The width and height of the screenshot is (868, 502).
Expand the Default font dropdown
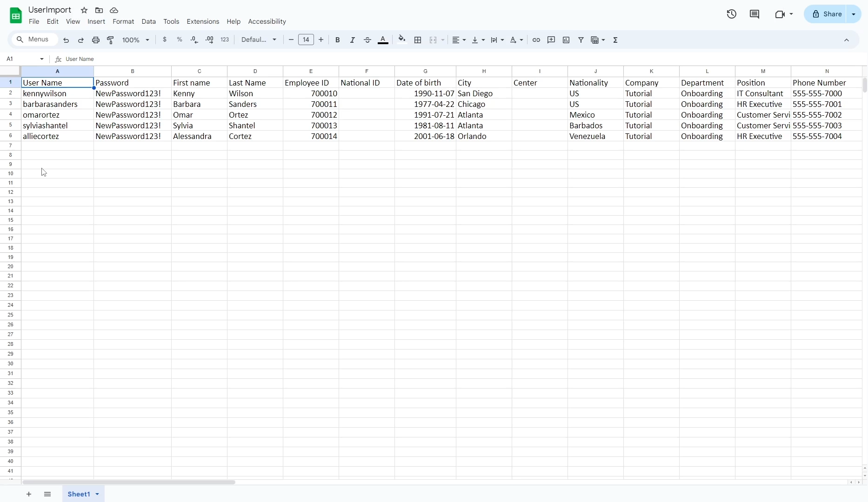259,40
